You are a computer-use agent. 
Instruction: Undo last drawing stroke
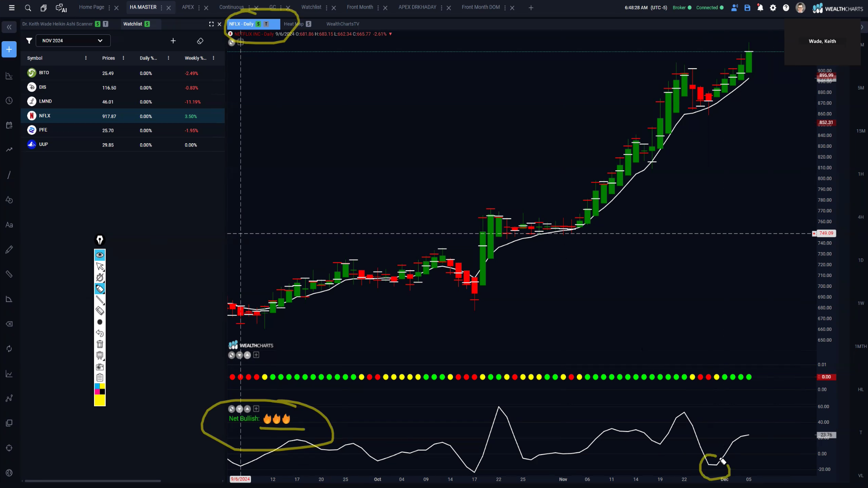[100, 333]
